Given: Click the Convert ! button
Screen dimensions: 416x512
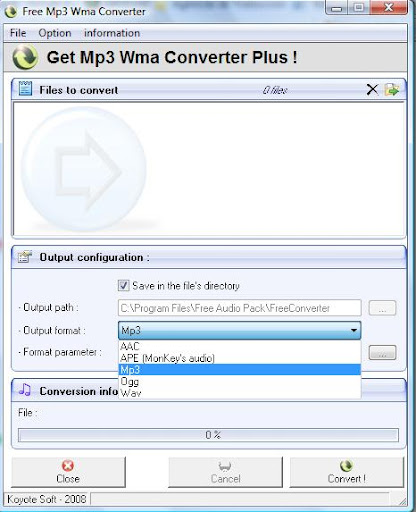Looking at the screenshot, I should click(x=347, y=472).
